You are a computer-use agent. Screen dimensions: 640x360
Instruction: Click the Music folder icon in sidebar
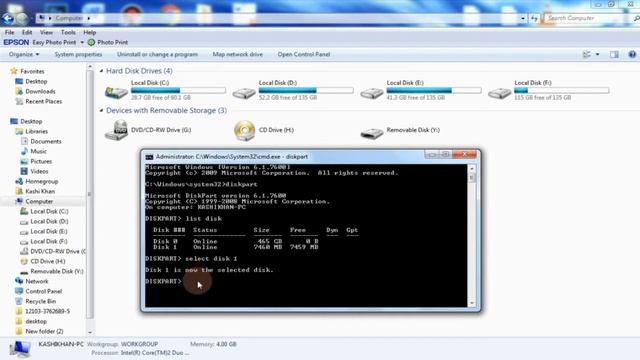24,151
